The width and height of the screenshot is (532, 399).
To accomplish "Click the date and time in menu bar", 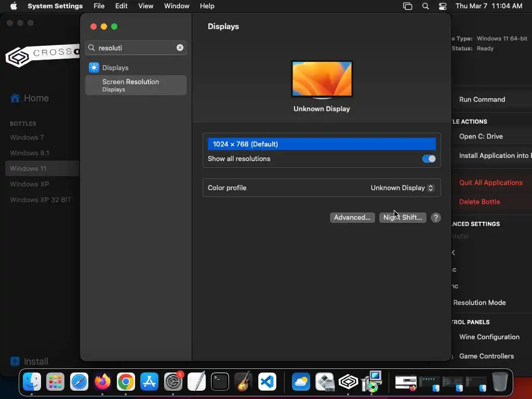I will pyautogui.click(x=488, y=6).
